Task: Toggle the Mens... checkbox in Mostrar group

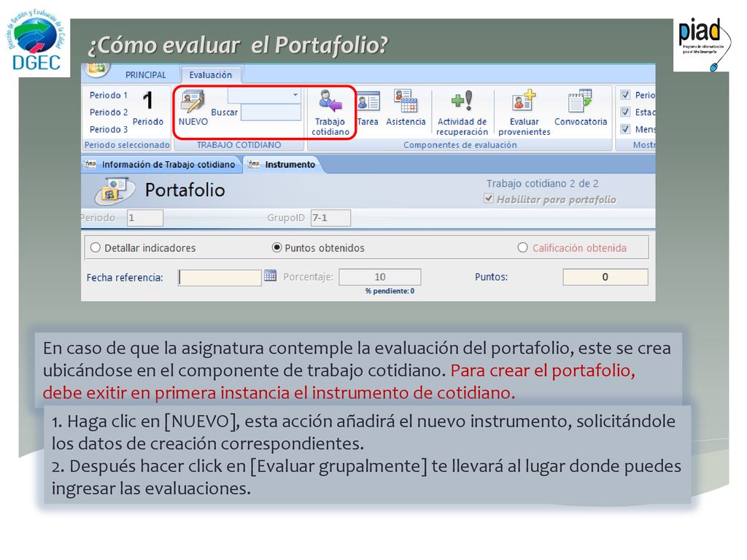Action: tap(625, 129)
